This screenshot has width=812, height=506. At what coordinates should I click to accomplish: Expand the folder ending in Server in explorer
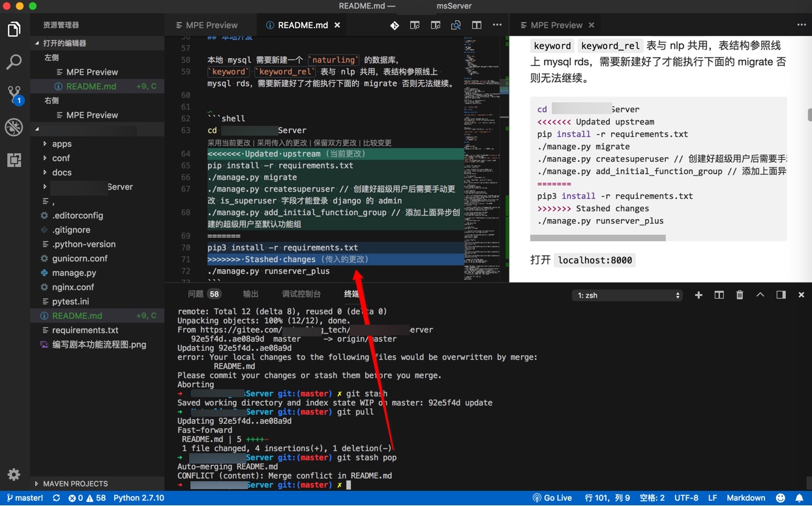[91, 187]
